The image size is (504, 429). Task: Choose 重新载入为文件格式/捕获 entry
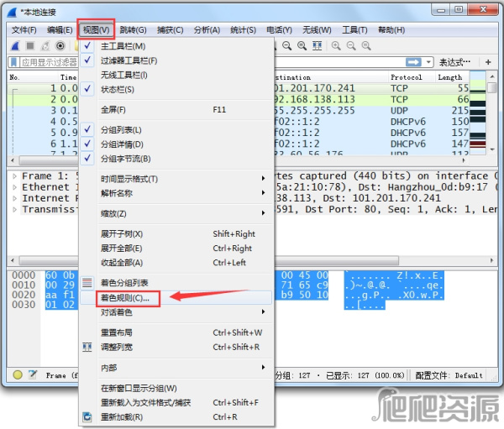pyautogui.click(x=176, y=403)
